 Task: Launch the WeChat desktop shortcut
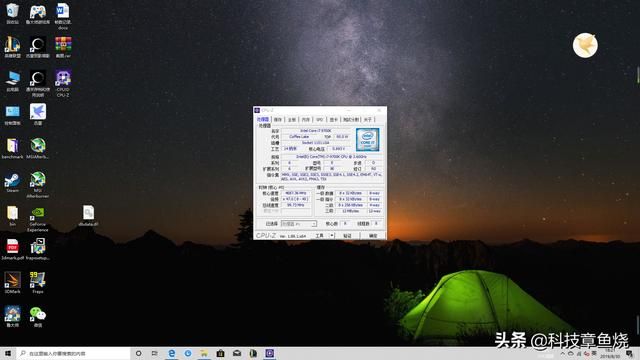click(38, 317)
